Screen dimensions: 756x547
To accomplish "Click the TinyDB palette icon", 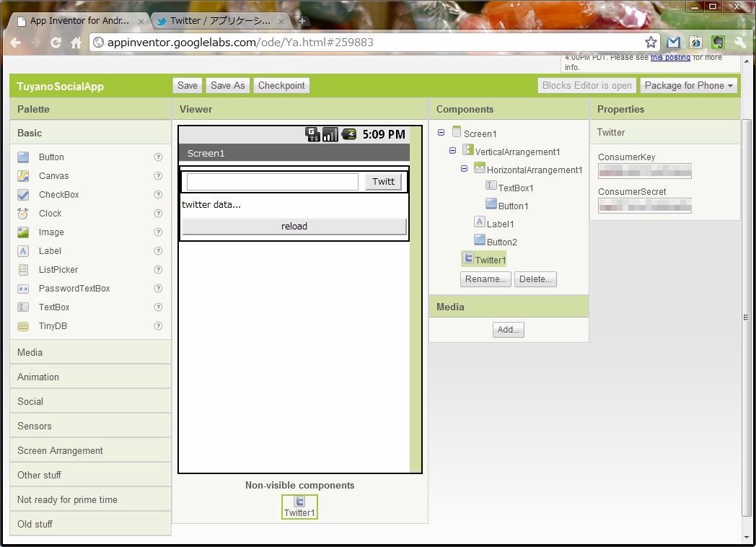I will [24, 326].
